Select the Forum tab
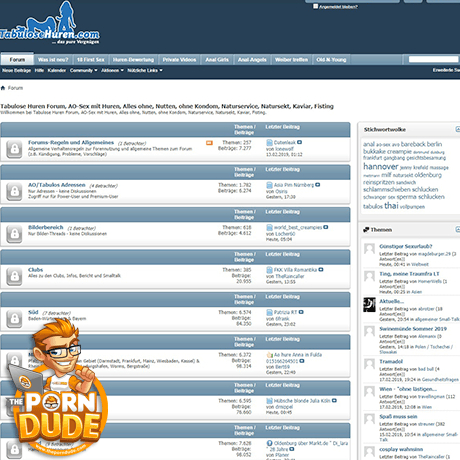 pyautogui.click(x=17, y=59)
